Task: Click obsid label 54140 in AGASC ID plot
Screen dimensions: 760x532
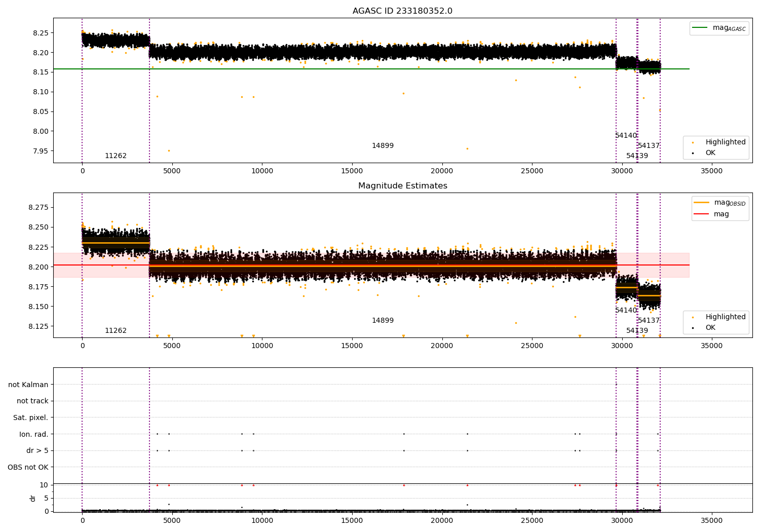Action: point(626,136)
